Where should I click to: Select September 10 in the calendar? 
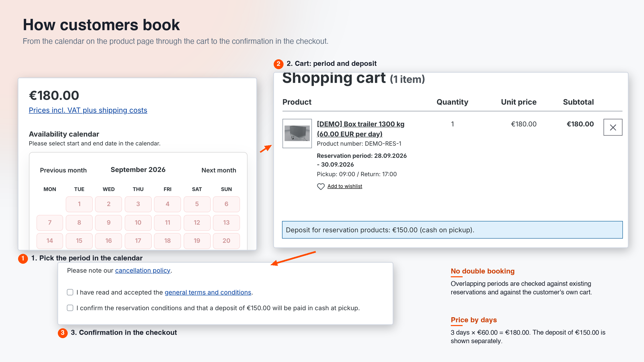coord(138,223)
